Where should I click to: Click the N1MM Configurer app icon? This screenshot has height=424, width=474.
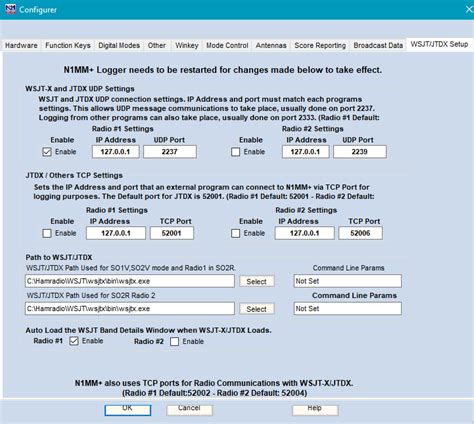tap(10, 9)
